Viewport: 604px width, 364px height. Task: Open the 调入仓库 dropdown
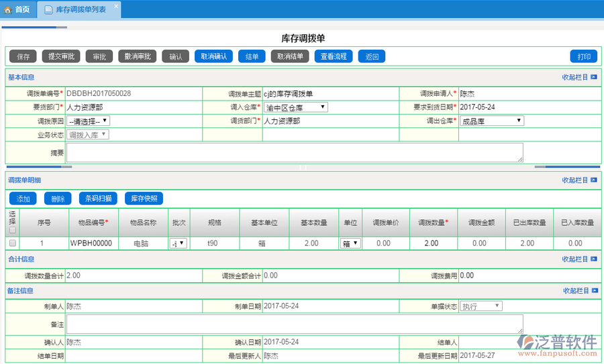[x=295, y=107]
